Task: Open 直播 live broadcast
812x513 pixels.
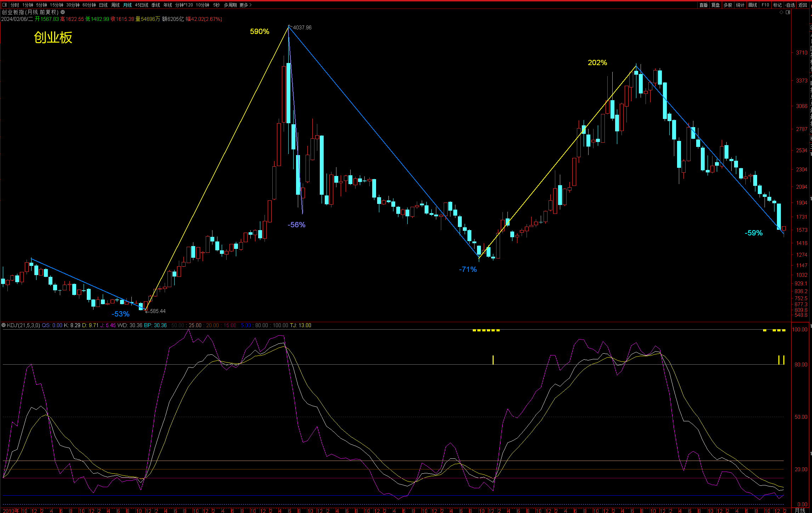Action: (703, 5)
